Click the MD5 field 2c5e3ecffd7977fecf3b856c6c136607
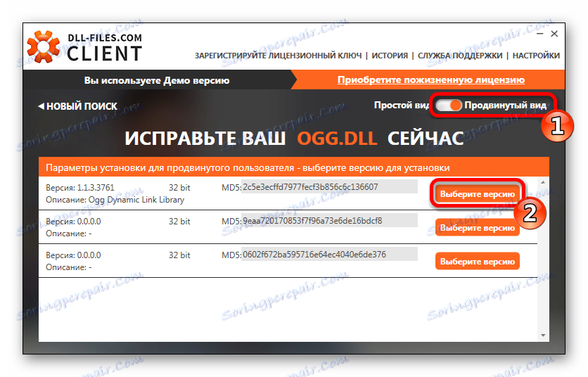The width and height of the screenshot is (588, 377). (x=329, y=187)
